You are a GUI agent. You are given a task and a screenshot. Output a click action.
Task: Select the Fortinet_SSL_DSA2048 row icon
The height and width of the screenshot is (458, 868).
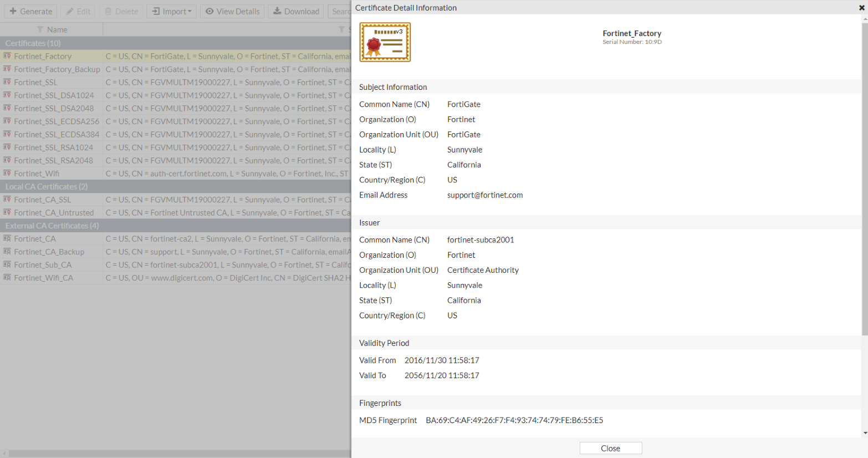pos(7,108)
